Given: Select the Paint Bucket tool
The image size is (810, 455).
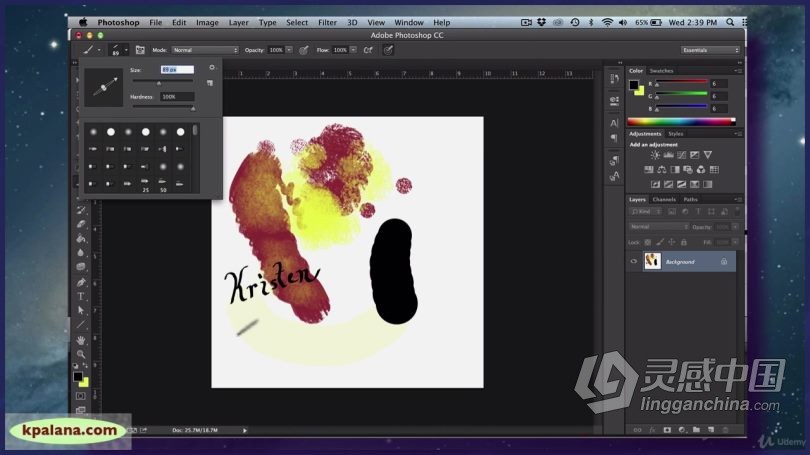Looking at the screenshot, I should click(81, 239).
